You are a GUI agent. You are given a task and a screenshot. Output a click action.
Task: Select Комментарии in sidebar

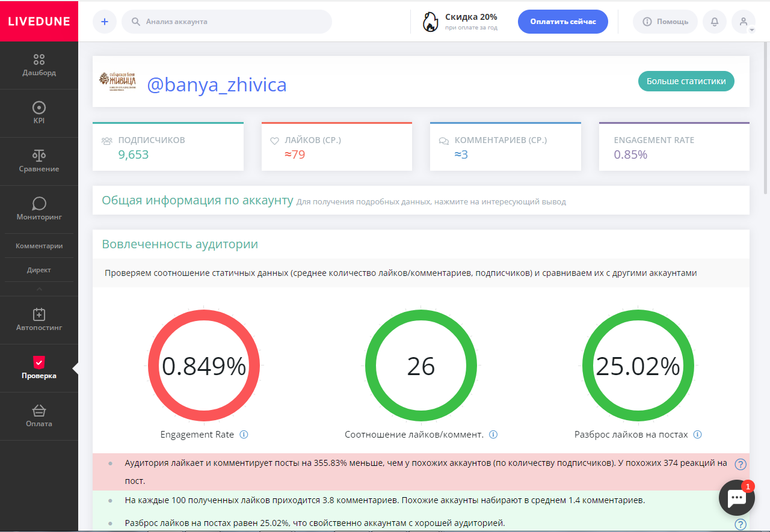(39, 246)
